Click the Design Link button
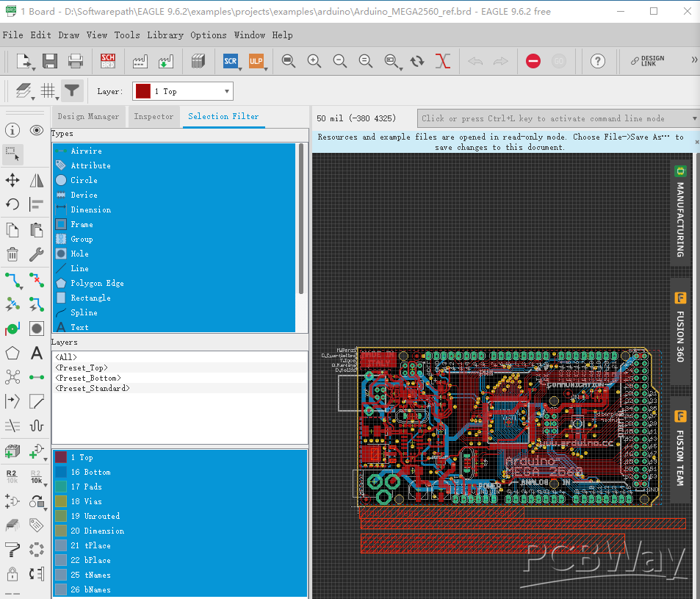 click(x=648, y=61)
